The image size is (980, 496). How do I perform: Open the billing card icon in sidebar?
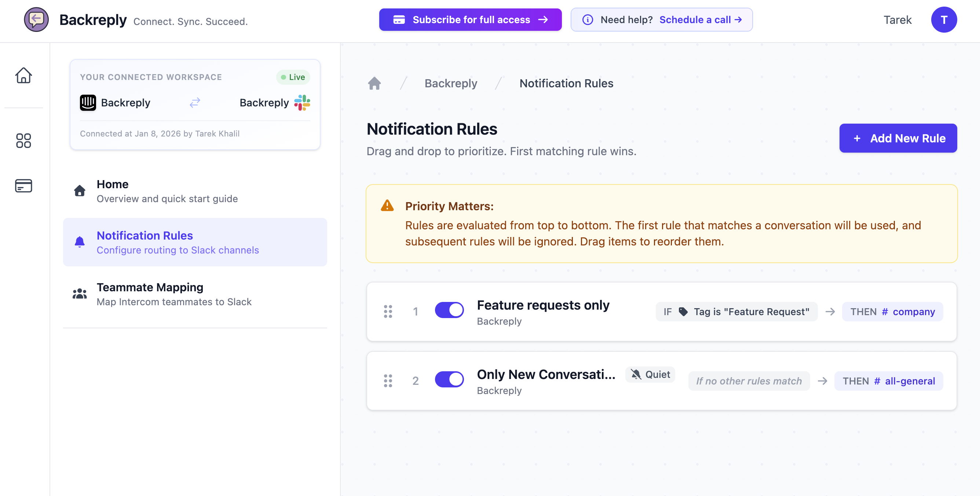point(23,186)
